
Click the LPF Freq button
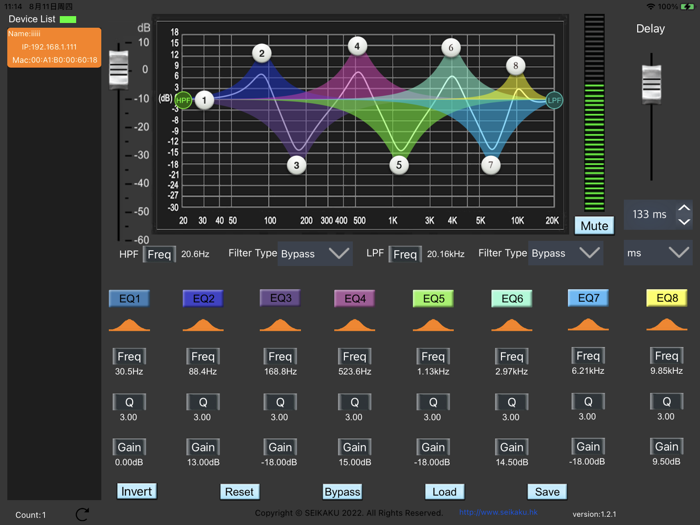405,254
